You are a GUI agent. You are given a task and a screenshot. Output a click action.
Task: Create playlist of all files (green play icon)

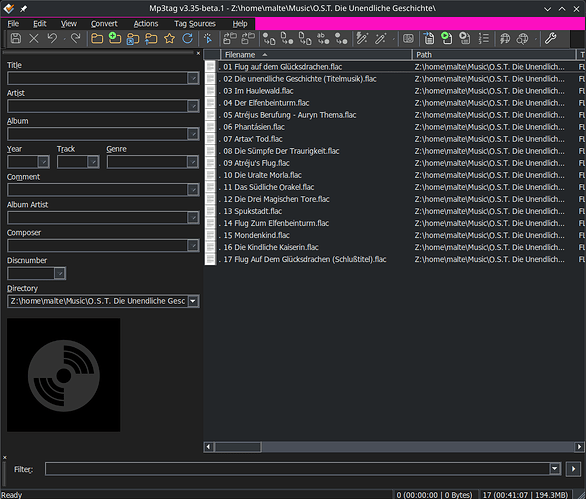tap(447, 38)
